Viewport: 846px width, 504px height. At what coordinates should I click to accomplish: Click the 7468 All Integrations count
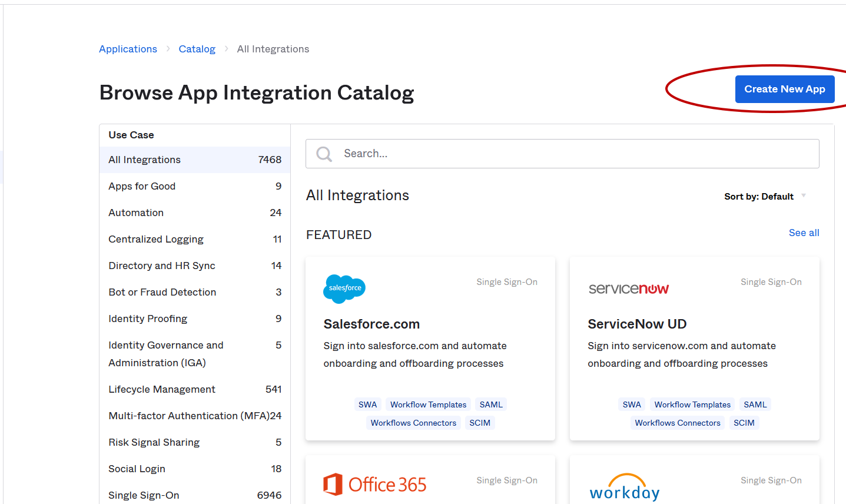tap(270, 160)
